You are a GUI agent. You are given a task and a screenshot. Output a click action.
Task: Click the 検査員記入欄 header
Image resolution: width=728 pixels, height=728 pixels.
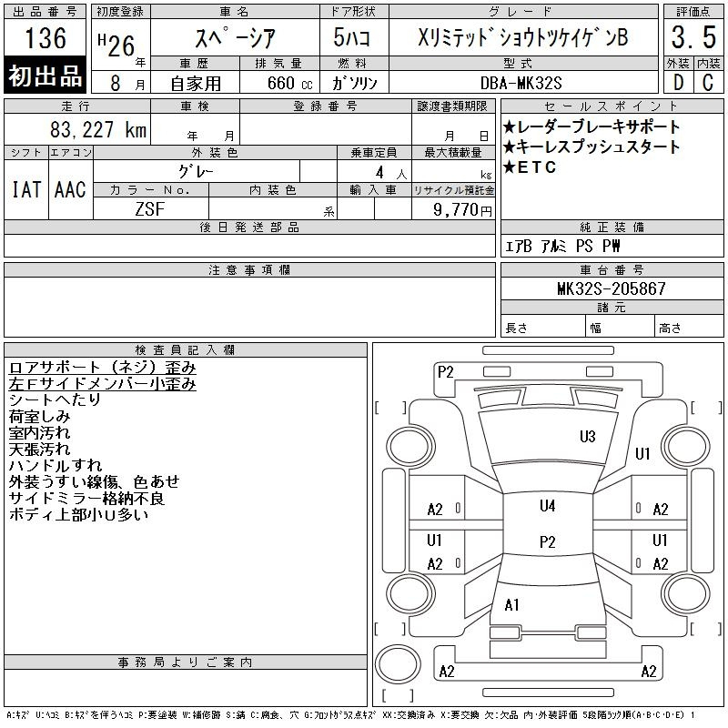(x=185, y=349)
